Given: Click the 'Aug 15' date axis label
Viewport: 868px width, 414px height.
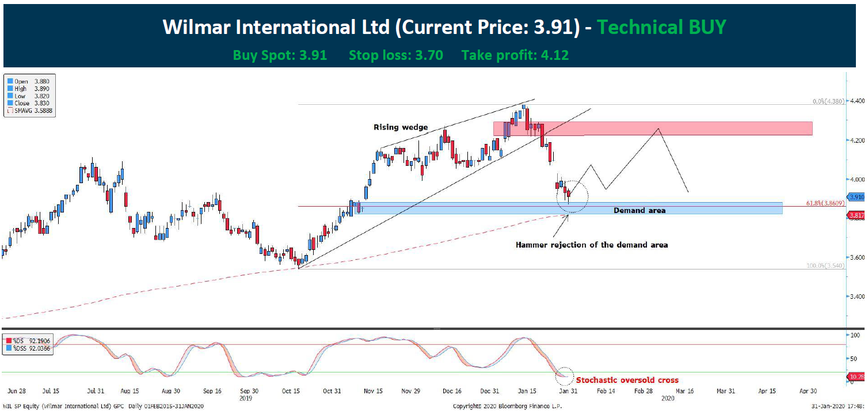Looking at the screenshot, I should tap(131, 391).
